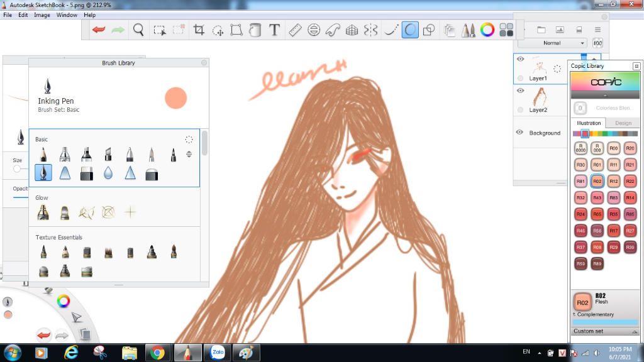This screenshot has height=362, width=644.
Task: Open Google Chrome from the taskbar
Action: click(157, 353)
